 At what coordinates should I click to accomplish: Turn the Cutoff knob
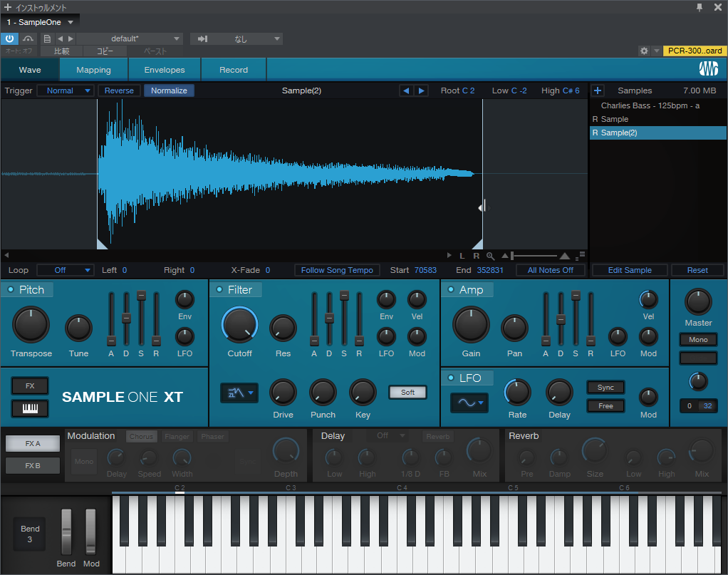point(239,325)
